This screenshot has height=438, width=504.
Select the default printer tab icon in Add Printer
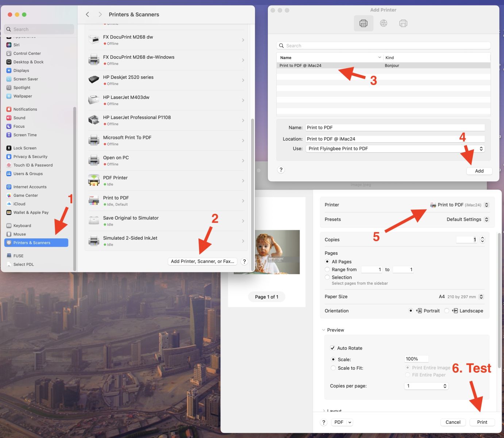click(x=363, y=23)
